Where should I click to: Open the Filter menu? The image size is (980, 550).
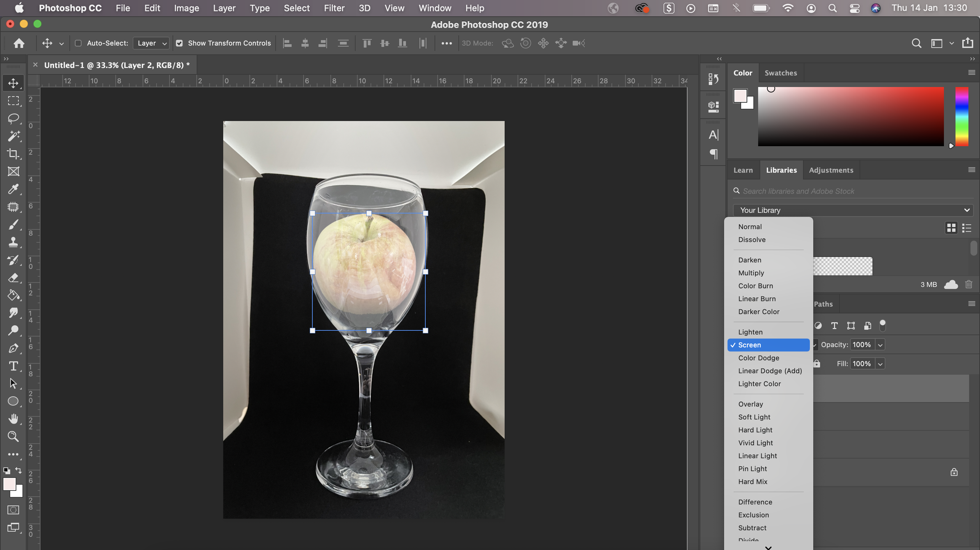(333, 8)
